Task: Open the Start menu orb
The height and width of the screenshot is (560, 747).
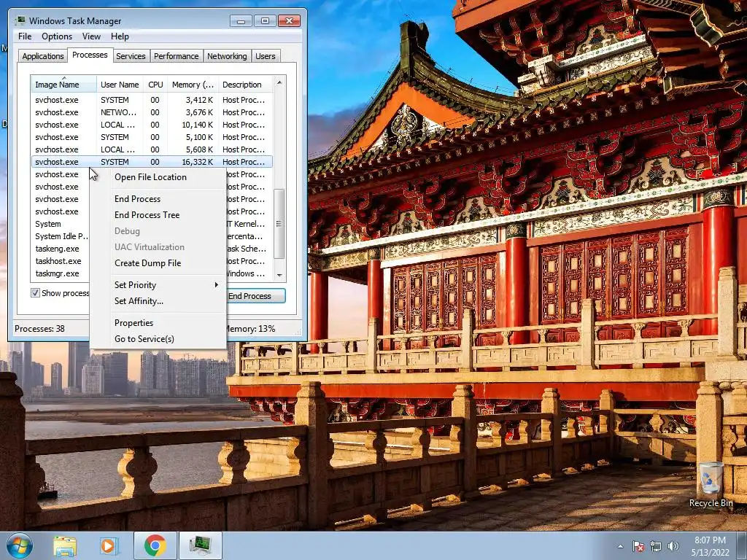Action: point(19,545)
